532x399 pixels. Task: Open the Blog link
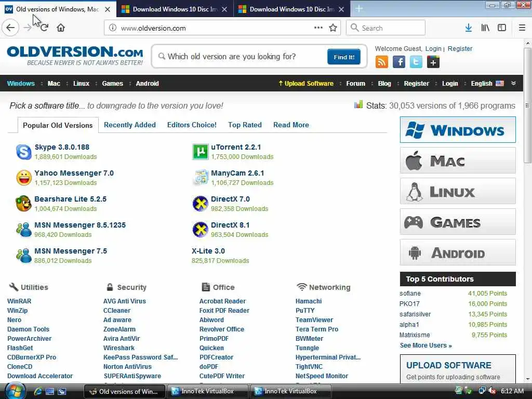pyautogui.click(x=384, y=84)
